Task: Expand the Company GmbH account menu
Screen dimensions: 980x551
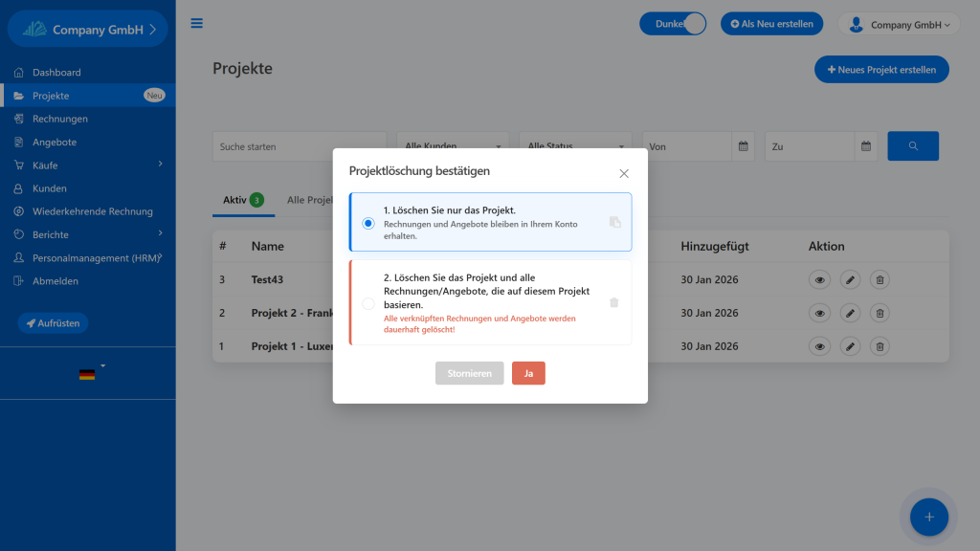Action: pyautogui.click(x=900, y=25)
